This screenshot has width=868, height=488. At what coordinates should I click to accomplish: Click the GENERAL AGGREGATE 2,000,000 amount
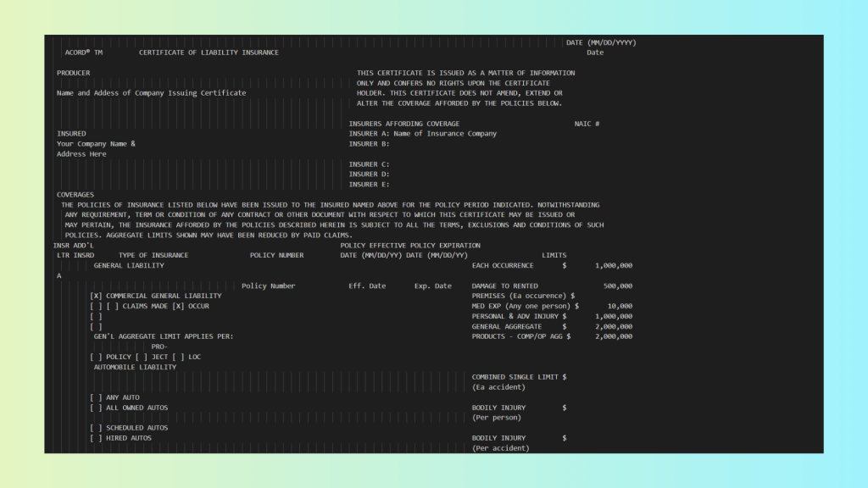(613, 327)
